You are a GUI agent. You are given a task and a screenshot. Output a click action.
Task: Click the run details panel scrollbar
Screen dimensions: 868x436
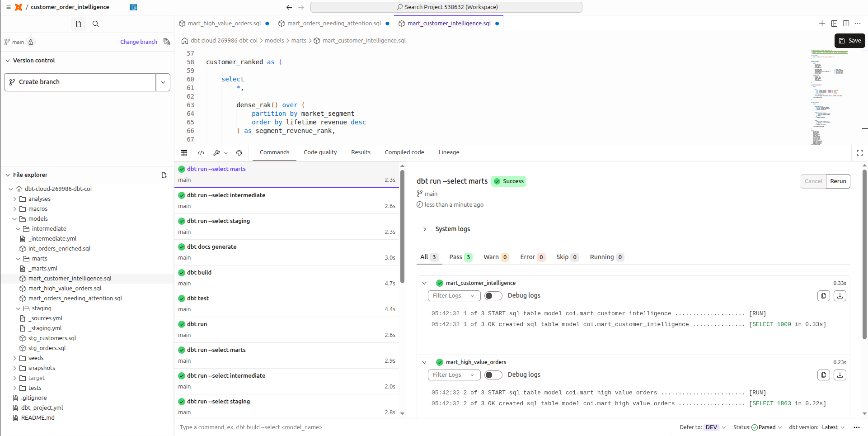(864, 253)
